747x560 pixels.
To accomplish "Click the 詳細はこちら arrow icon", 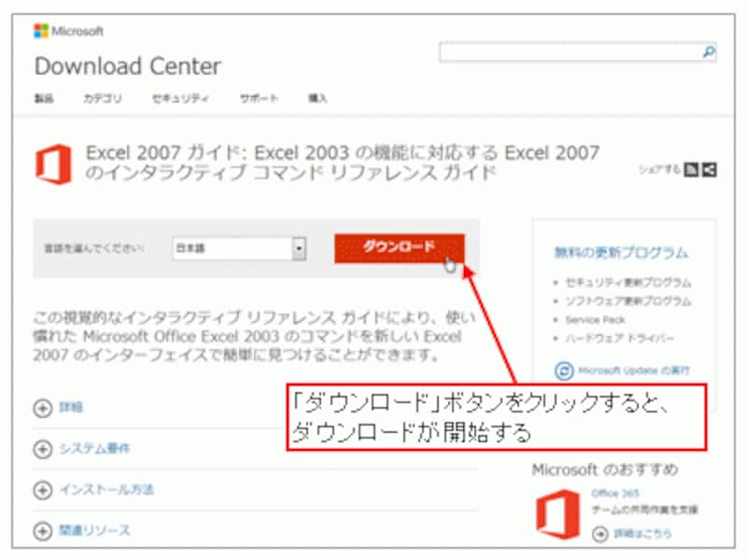I will (600, 534).
